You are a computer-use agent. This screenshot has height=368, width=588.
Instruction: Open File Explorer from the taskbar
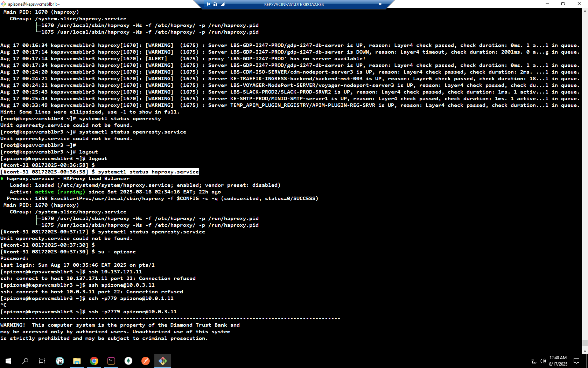pos(77,361)
